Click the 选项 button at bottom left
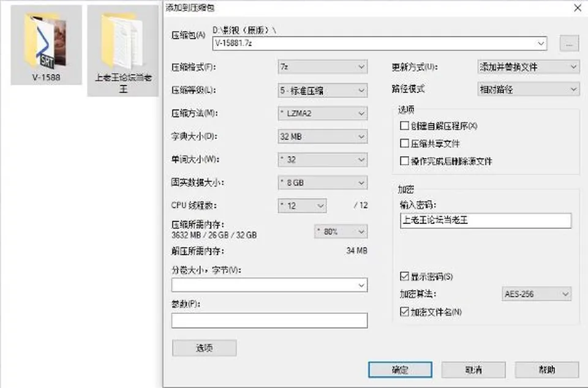Screen dimensions: 588x388 pos(205,348)
